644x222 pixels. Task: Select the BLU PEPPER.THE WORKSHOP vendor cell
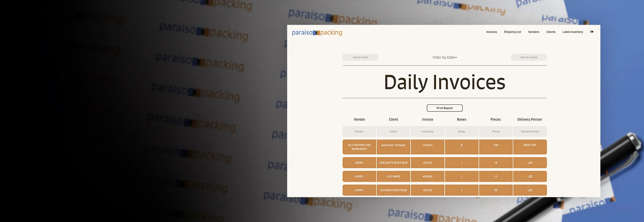pyautogui.click(x=359, y=147)
